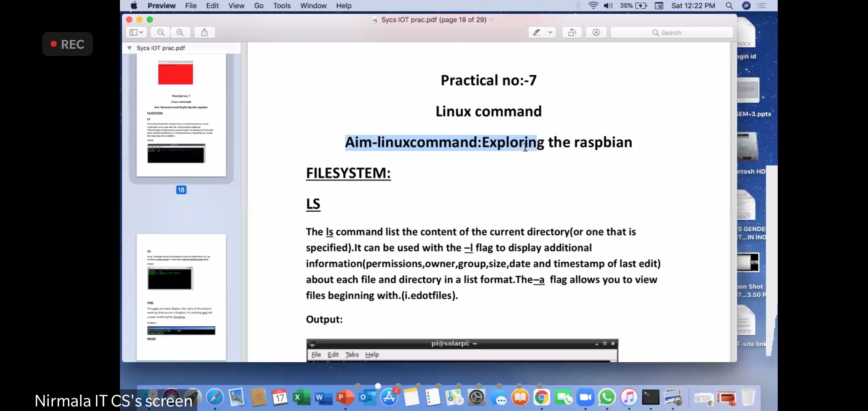Open Spotlight search in menu bar
This screenshot has width=868, height=411.
729,6
